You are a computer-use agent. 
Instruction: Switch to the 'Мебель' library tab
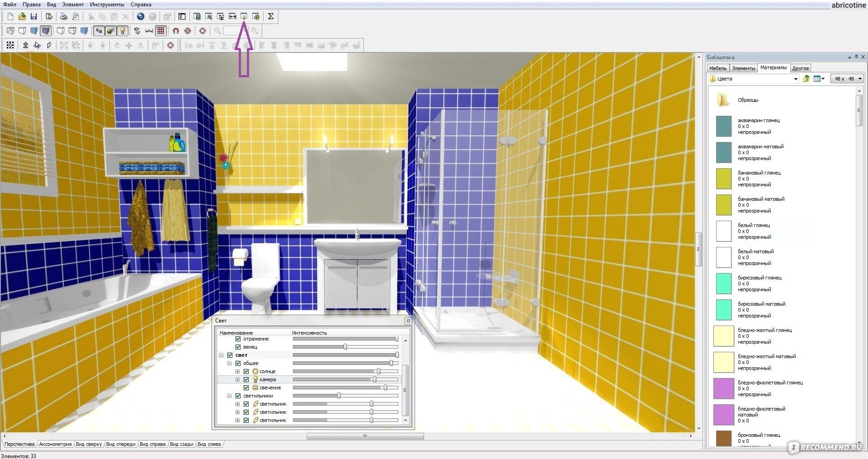coord(717,68)
